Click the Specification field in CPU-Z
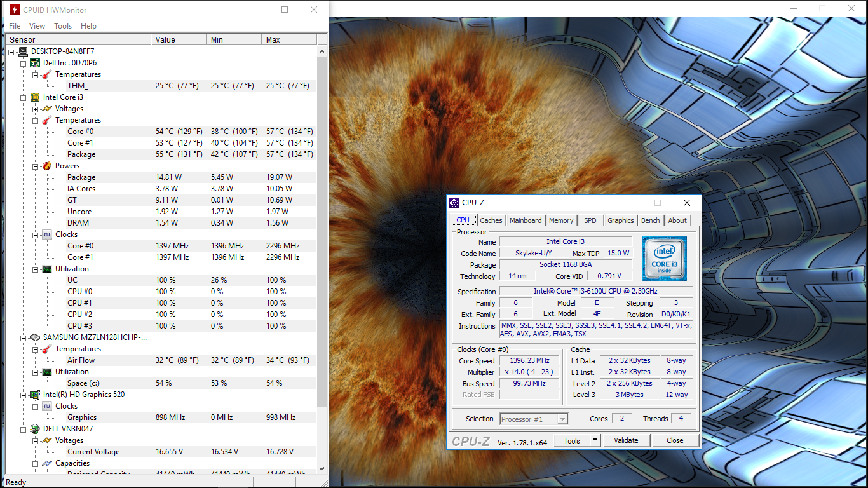The height and width of the screenshot is (488, 868). click(x=596, y=292)
